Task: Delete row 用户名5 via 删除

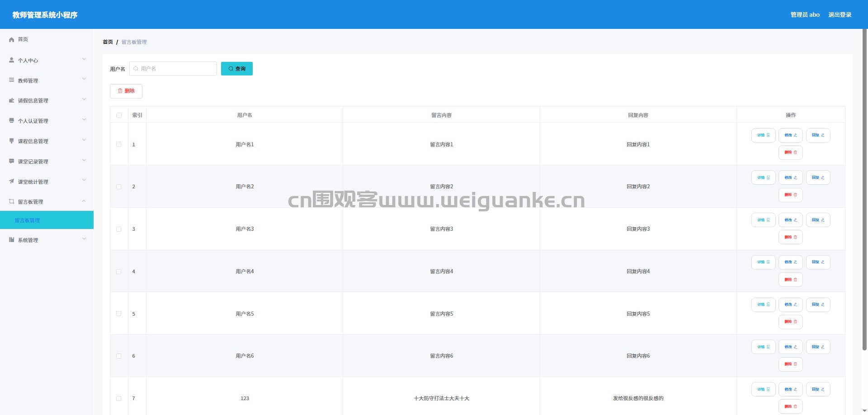Action: coord(790,322)
